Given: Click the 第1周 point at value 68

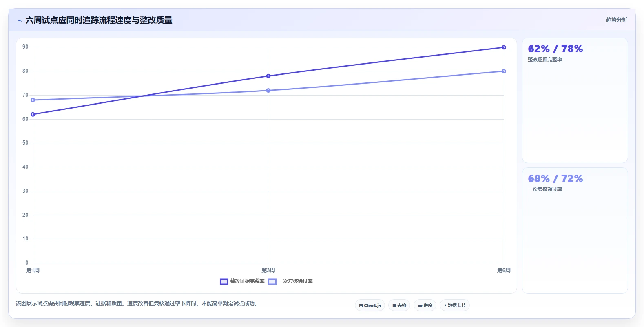Looking at the screenshot, I should click(x=33, y=100).
